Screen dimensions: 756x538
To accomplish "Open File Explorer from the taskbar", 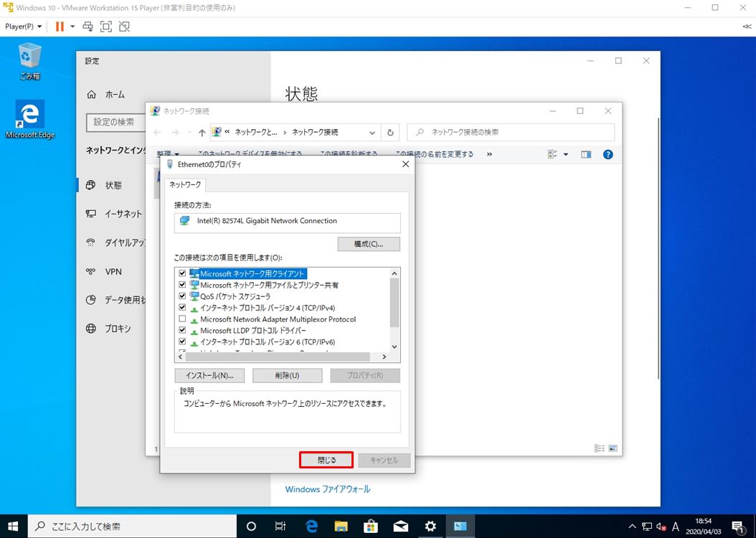I will [x=341, y=527].
